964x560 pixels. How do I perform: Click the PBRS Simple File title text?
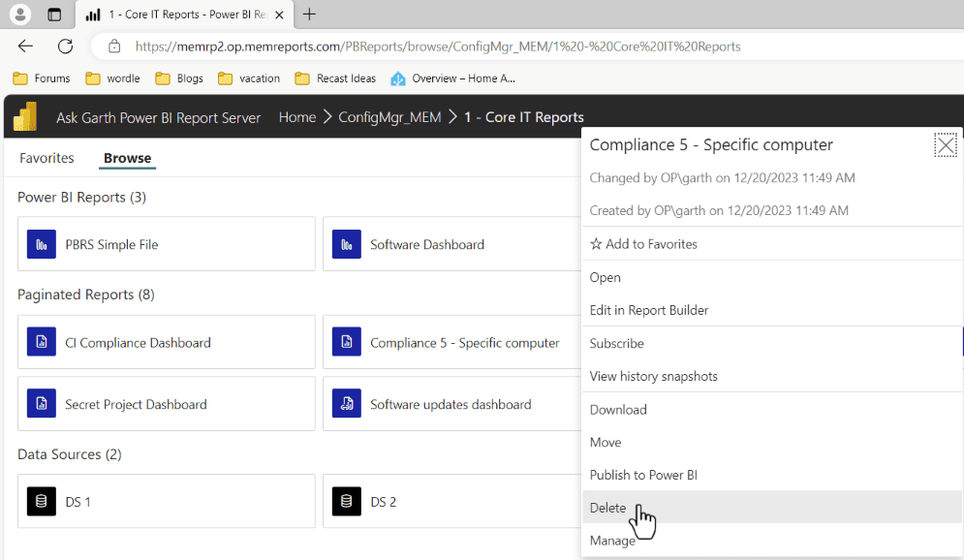pos(111,245)
